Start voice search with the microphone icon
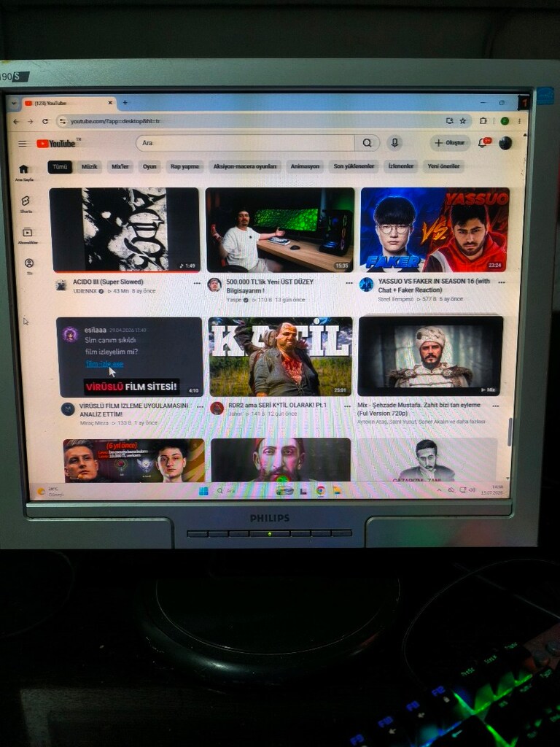 tap(394, 142)
